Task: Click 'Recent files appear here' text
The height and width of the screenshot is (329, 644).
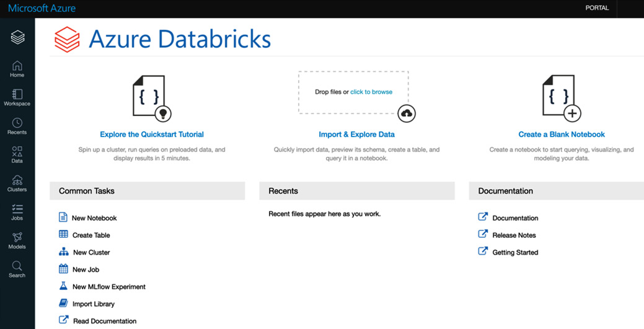Action: [324, 214]
